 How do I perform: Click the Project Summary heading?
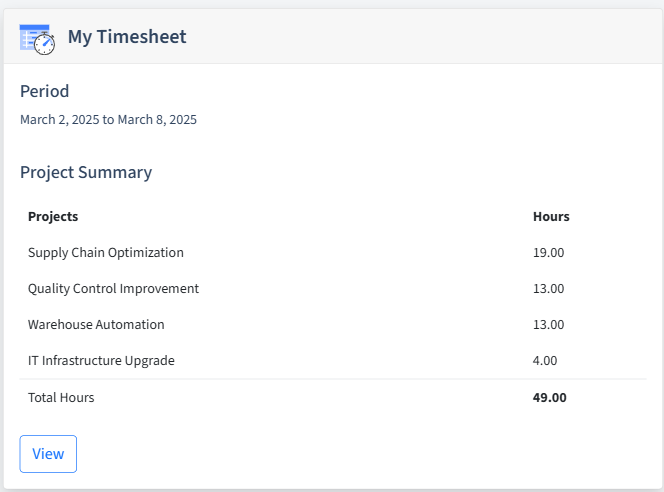[86, 172]
